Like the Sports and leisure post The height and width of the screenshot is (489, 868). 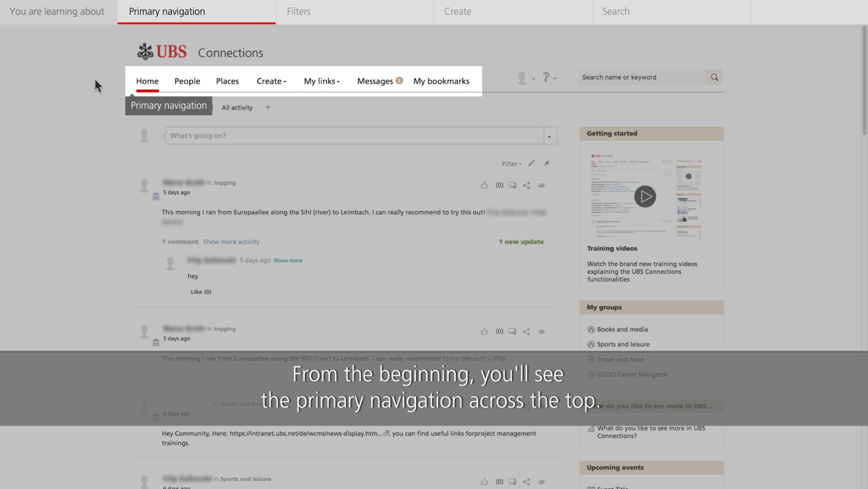tap(484, 481)
